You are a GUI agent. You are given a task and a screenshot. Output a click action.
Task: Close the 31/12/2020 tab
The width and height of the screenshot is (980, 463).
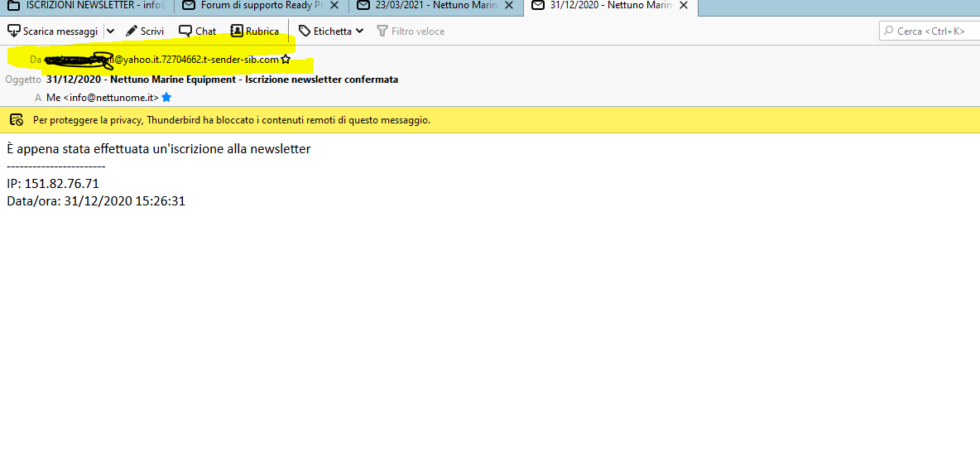684,6
